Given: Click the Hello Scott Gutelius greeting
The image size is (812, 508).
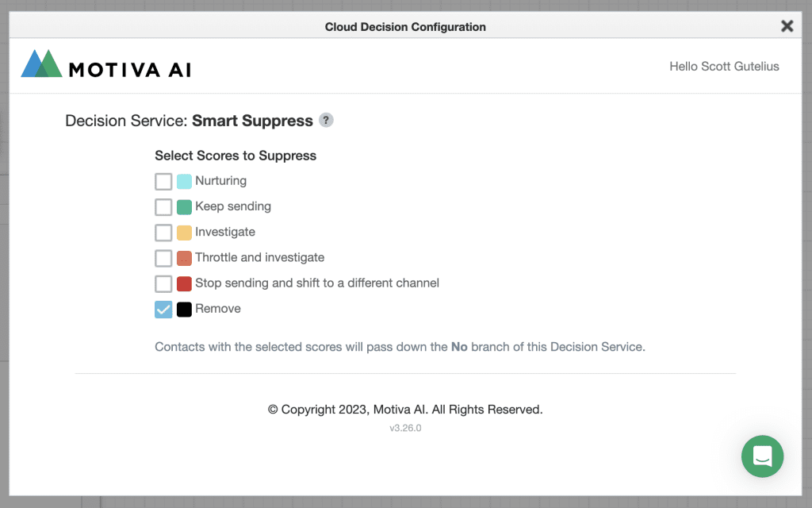Looking at the screenshot, I should pyautogui.click(x=724, y=67).
